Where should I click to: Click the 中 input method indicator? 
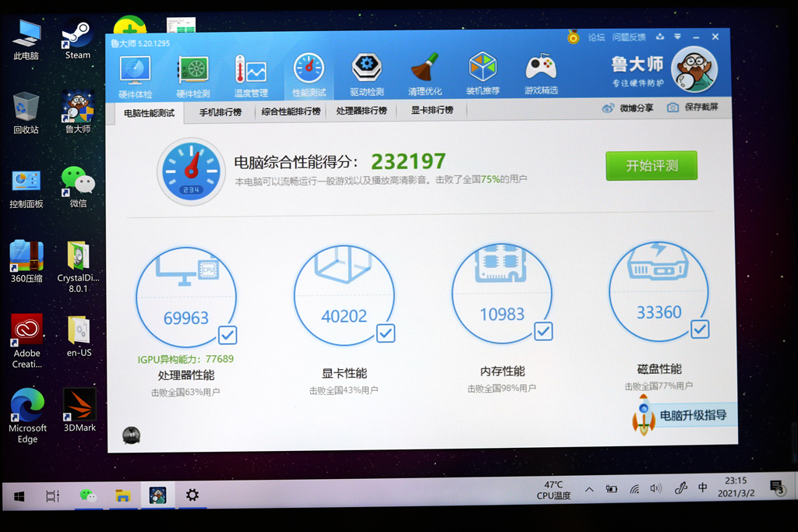[703, 488]
